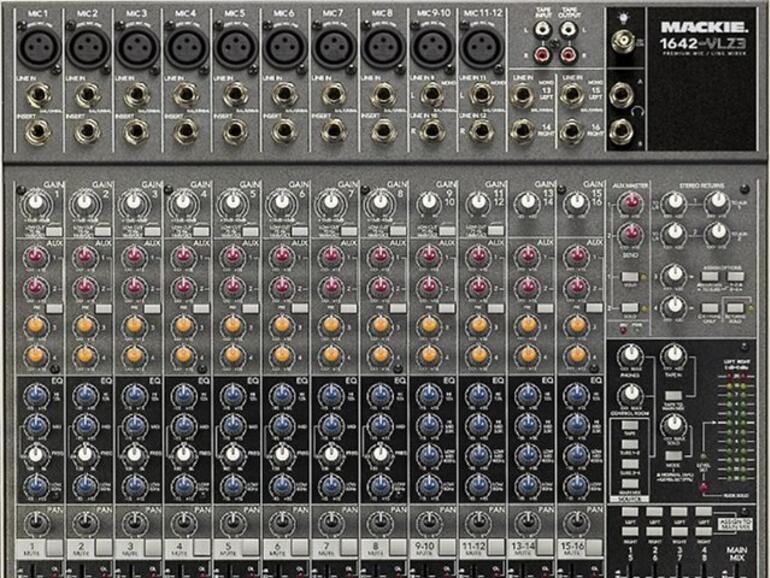Adjust channel 8 LOW EQ knob
This screenshot has width=770, height=578.
380,485
